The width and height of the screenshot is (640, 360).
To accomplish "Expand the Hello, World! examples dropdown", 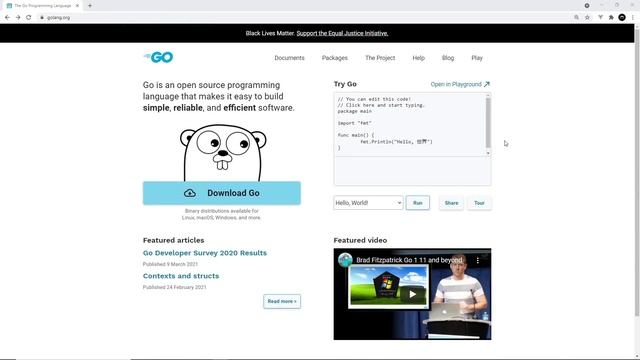I will point(368,203).
